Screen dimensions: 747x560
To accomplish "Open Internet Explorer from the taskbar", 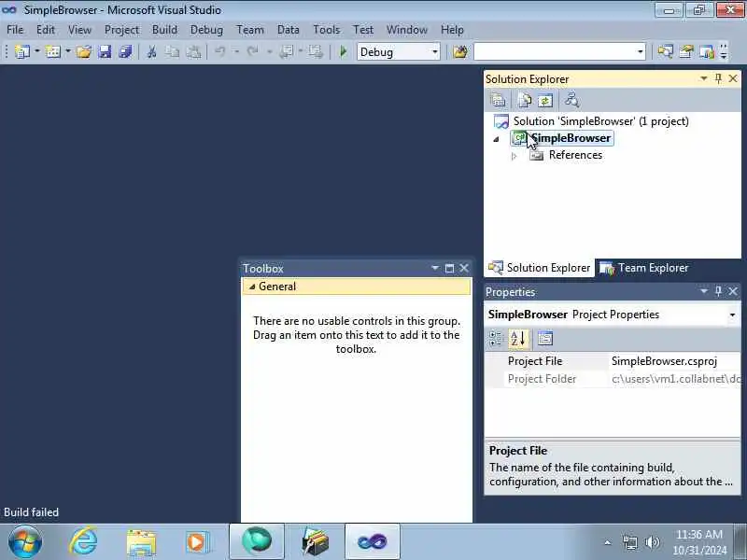I will click(83, 542).
